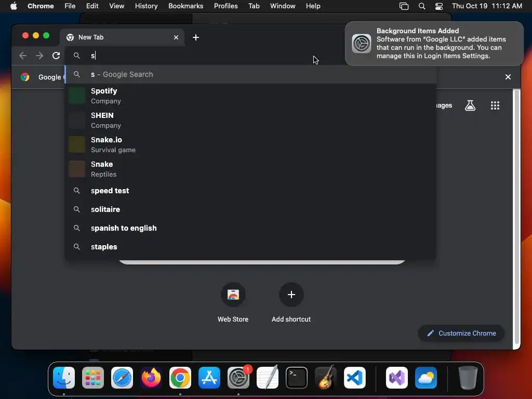532x399 pixels.
Task: Open the File menu
Action: tap(70, 6)
